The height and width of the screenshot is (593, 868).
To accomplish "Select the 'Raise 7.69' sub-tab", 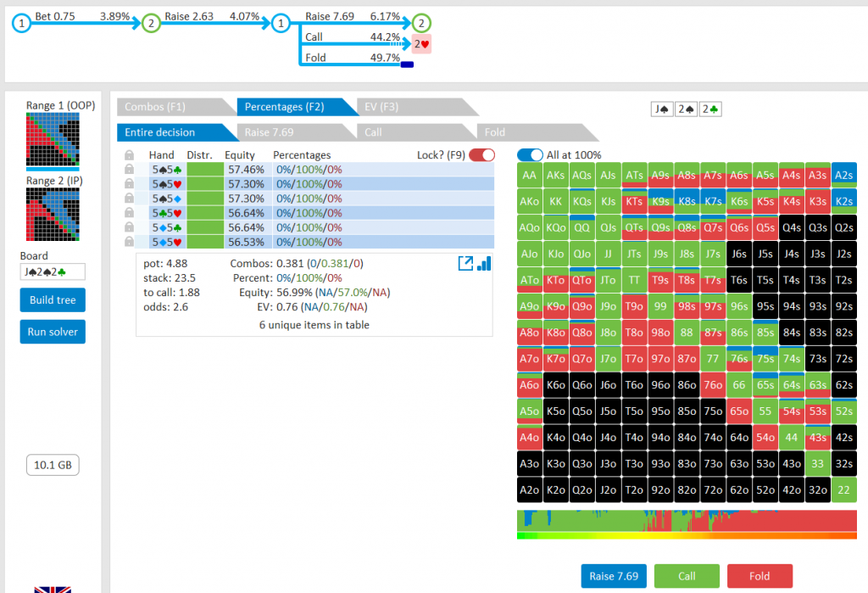I will (x=290, y=132).
